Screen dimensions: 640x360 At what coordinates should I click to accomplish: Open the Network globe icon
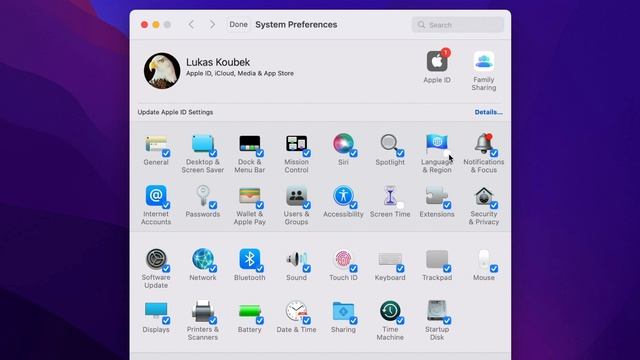(x=202, y=259)
